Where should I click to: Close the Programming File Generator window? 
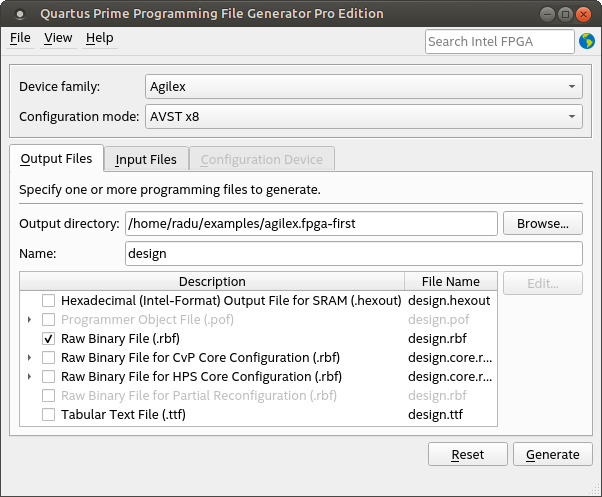tap(584, 14)
